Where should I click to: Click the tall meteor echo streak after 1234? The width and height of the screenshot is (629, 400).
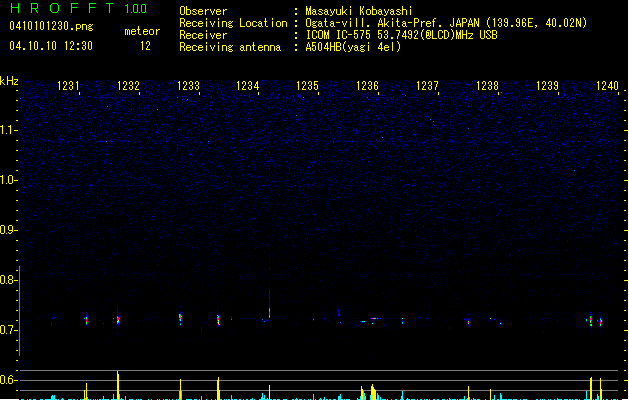tap(269, 304)
